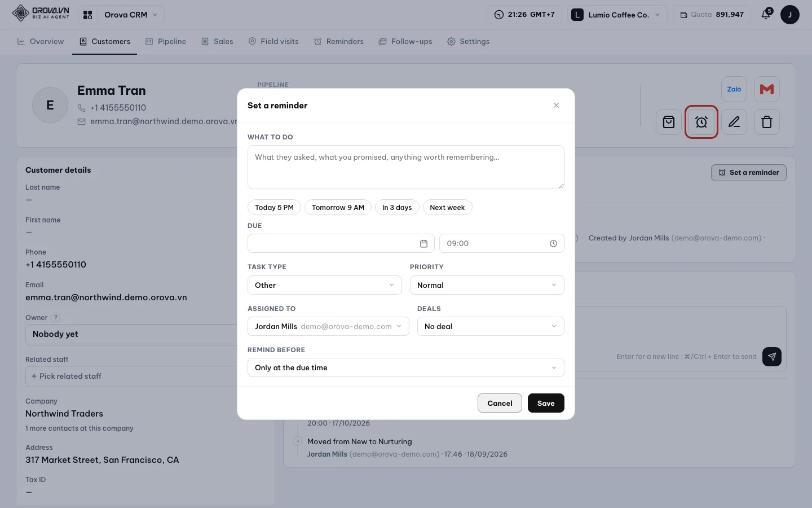
Task: Open the Zalo chat button
Action: coord(734,89)
